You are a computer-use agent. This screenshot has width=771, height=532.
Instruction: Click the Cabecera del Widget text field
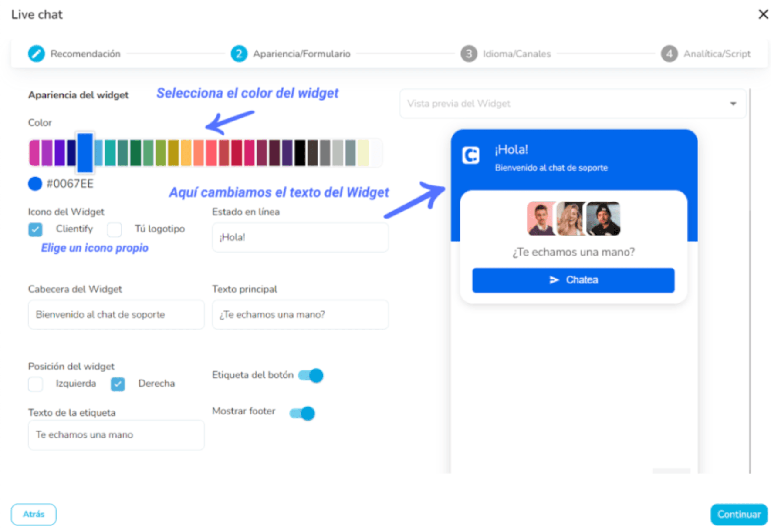tap(116, 314)
